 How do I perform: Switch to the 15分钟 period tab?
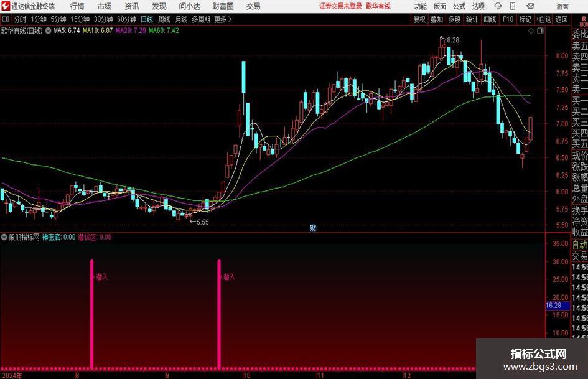click(x=80, y=19)
